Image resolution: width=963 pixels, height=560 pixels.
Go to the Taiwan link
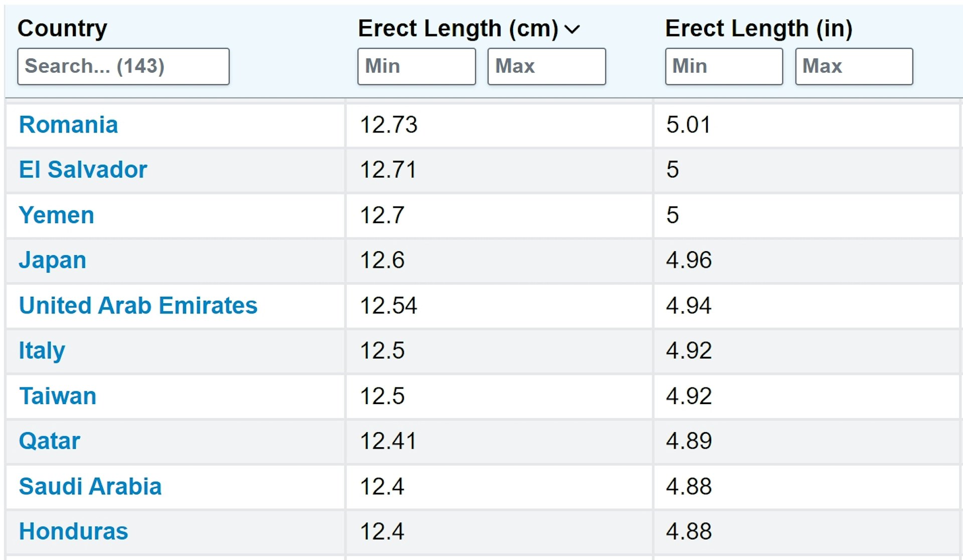[57, 396]
